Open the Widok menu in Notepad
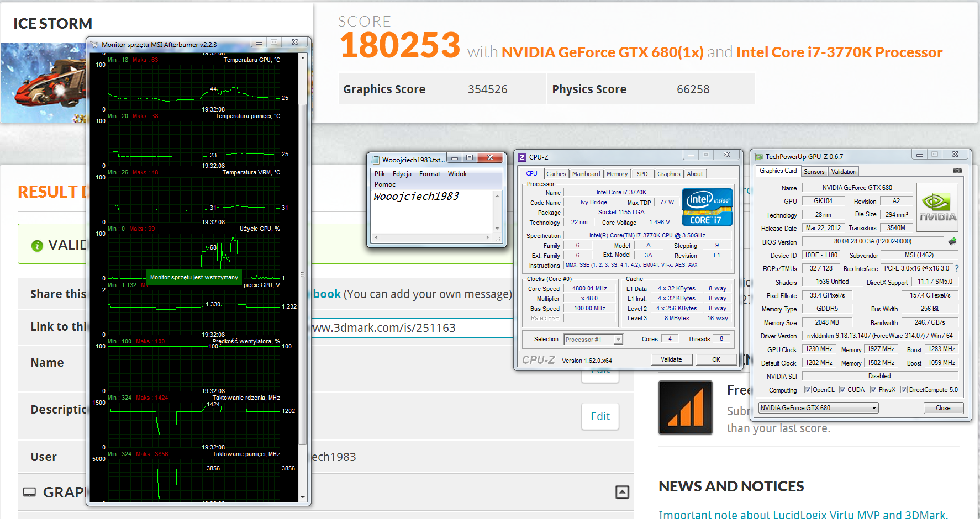Screen dimensions: 980x519 (457, 174)
